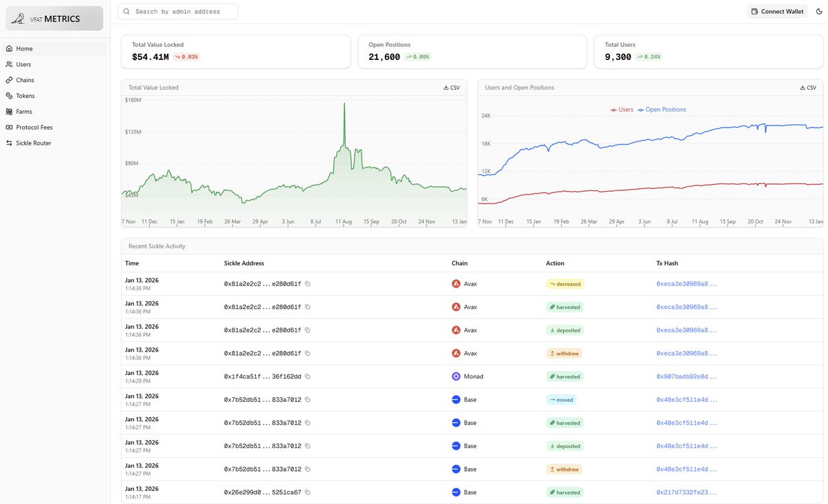This screenshot has width=828, height=504.
Task: Copy address in the Base deposited row
Action: coord(308,446)
